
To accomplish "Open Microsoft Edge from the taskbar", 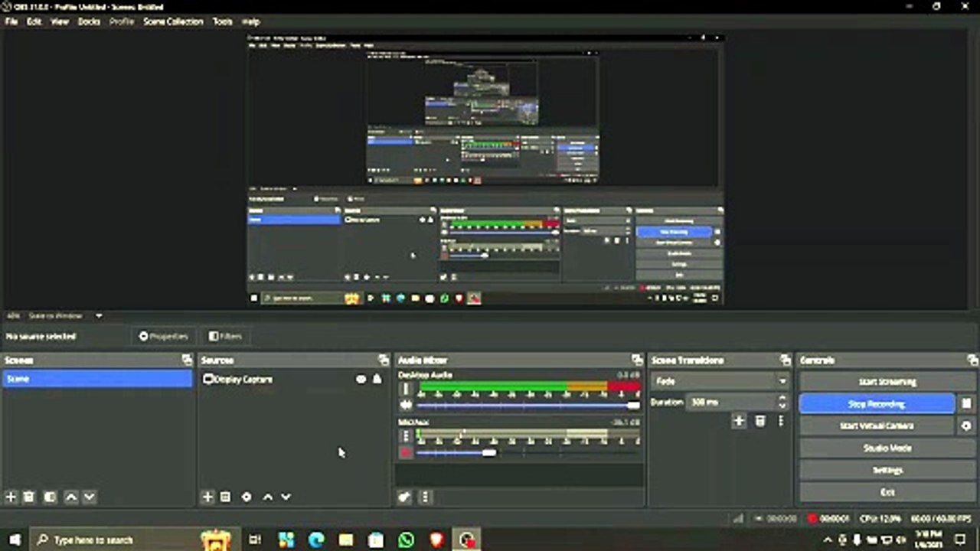I will pyautogui.click(x=316, y=540).
